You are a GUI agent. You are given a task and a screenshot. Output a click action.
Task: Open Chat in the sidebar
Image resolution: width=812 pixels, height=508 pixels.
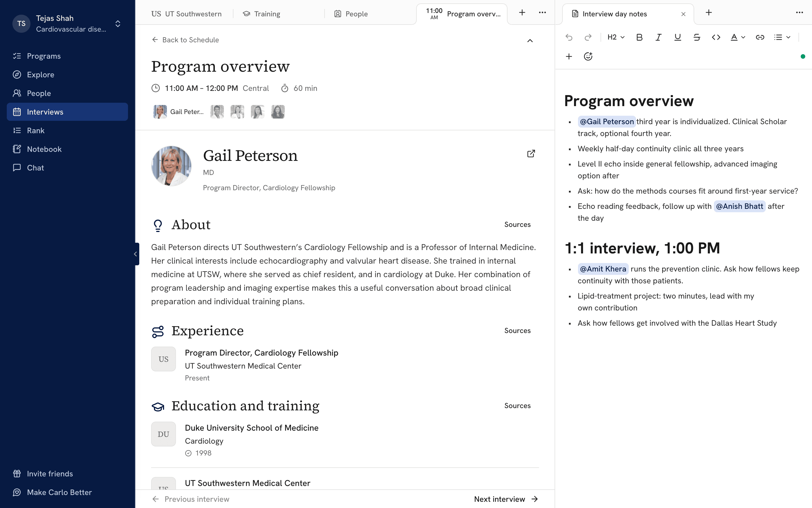[x=67, y=168]
